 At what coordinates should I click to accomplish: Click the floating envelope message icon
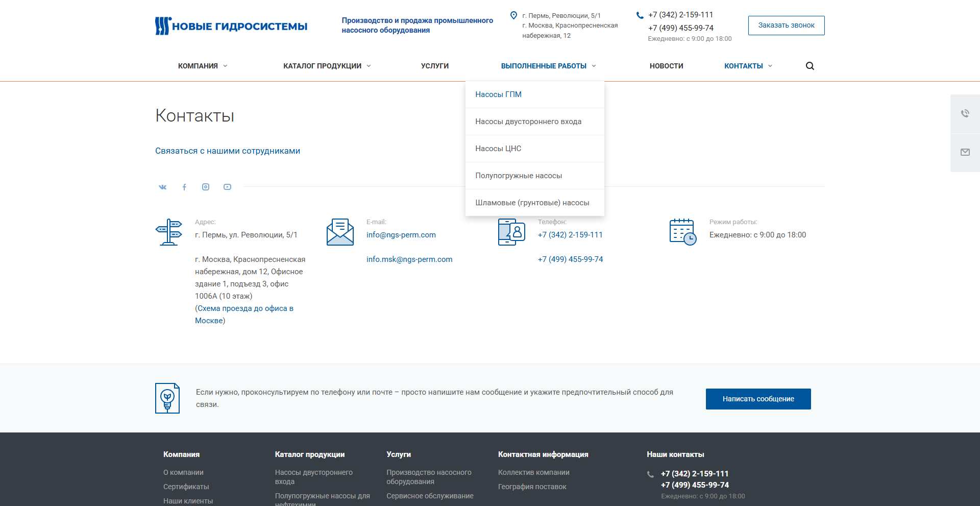965,152
